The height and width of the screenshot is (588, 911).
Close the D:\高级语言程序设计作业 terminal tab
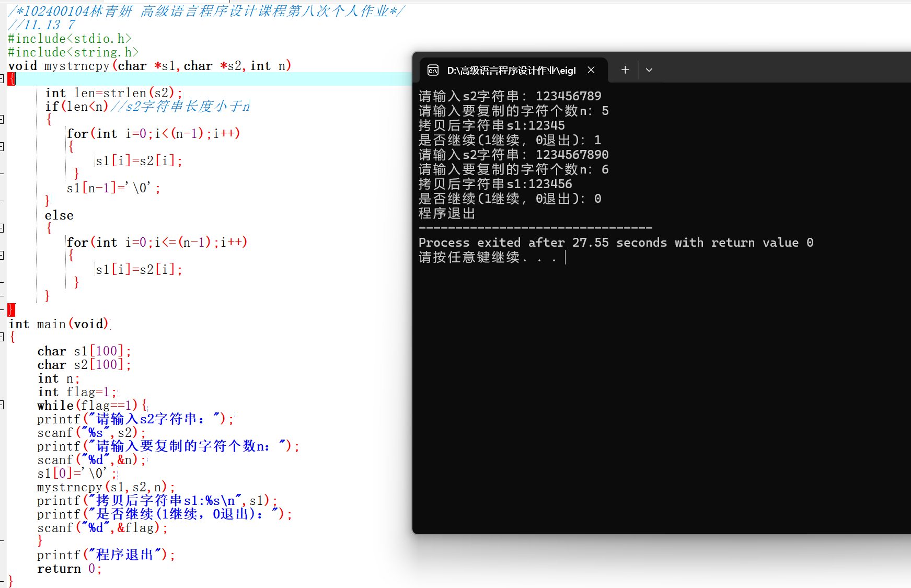pos(591,70)
